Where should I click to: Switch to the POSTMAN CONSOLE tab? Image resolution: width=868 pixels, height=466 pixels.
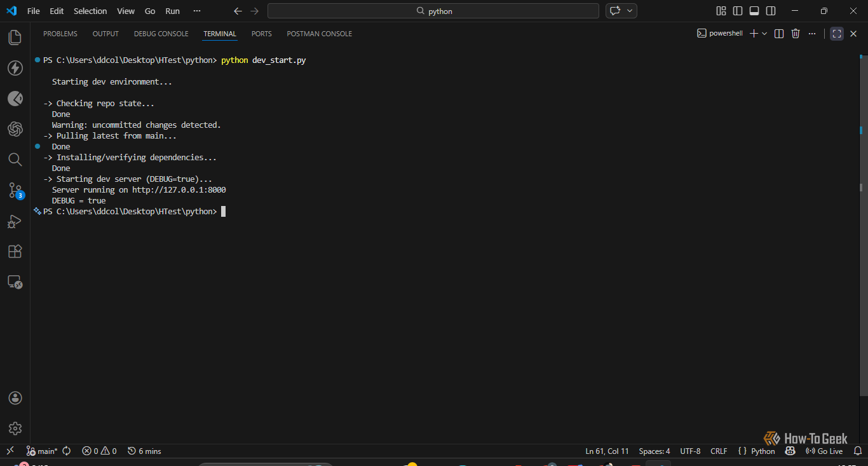pyautogui.click(x=320, y=34)
